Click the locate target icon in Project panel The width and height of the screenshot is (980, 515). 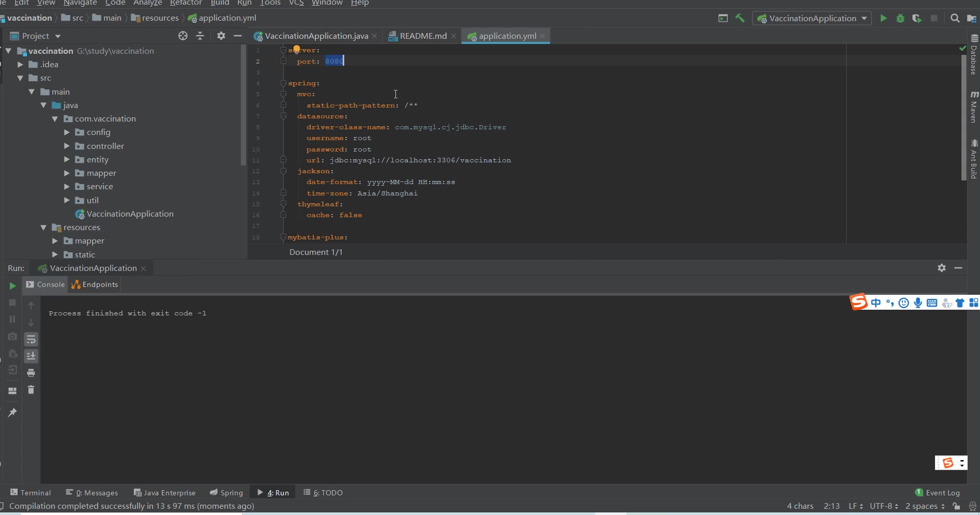coord(183,36)
